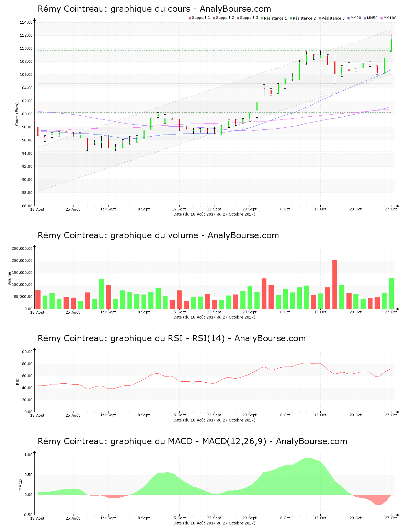Viewport: 412px width, 532px height.
Task: Click the 'Cours (Euro)' axis title
Action: click(x=17, y=114)
